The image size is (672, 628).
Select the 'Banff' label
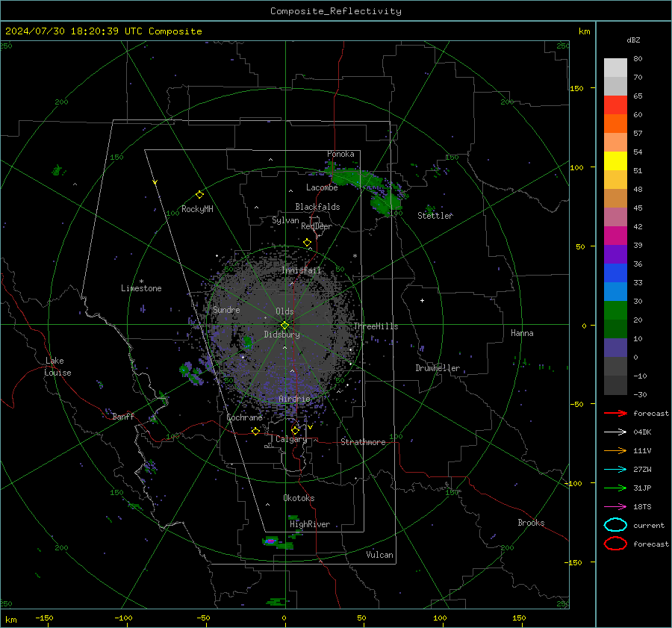coord(123,416)
